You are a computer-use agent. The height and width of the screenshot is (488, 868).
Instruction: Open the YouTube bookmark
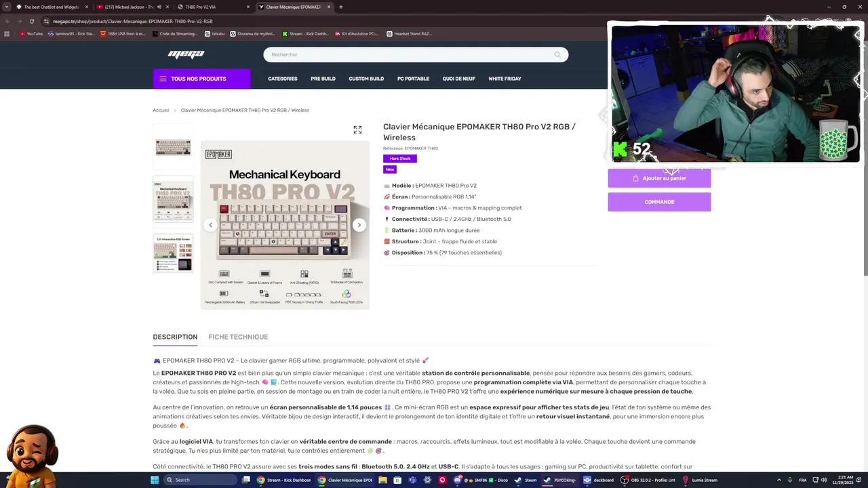point(31,33)
